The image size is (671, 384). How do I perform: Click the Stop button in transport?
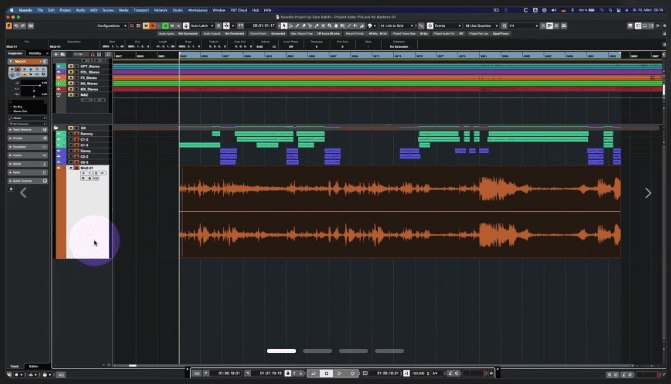click(326, 373)
